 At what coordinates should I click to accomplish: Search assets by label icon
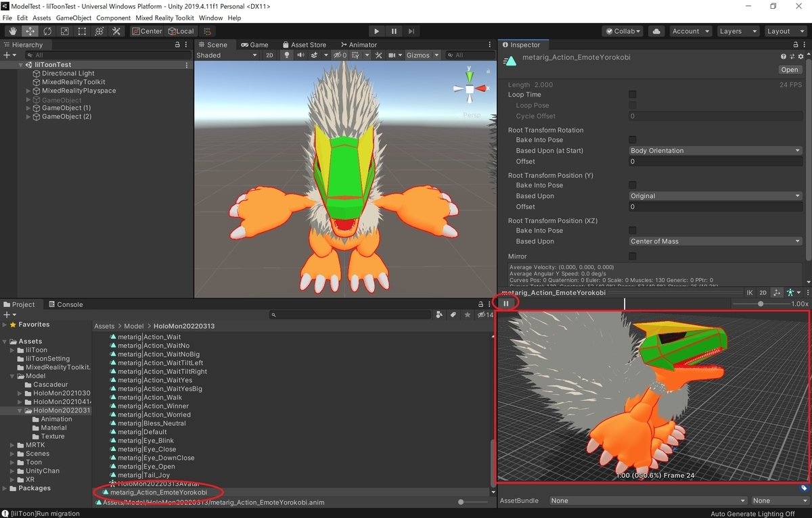click(x=453, y=314)
